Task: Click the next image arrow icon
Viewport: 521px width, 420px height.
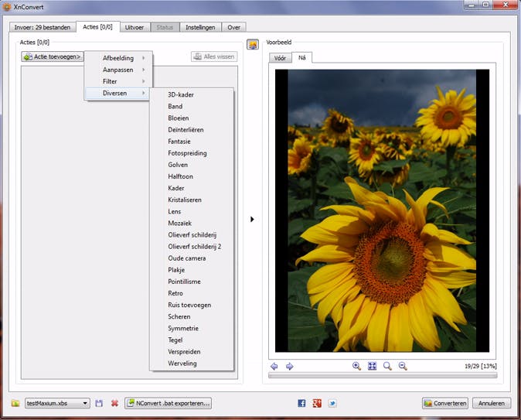Action: pyautogui.click(x=290, y=366)
